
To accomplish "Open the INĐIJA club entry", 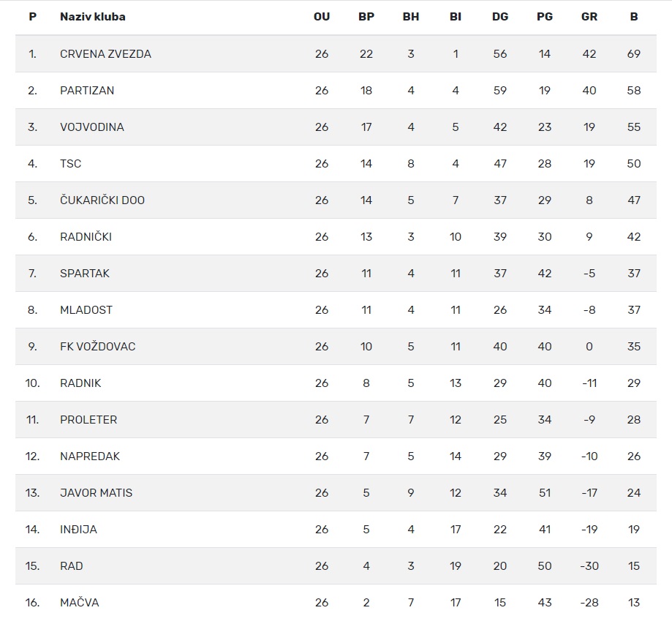I will (78, 530).
